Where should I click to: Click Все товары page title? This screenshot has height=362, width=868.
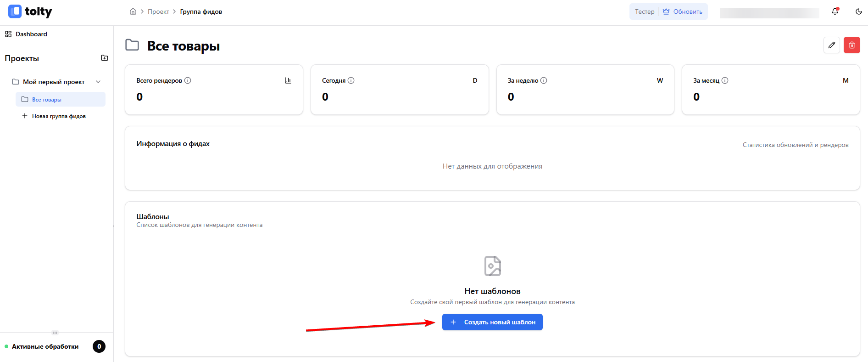point(184,46)
